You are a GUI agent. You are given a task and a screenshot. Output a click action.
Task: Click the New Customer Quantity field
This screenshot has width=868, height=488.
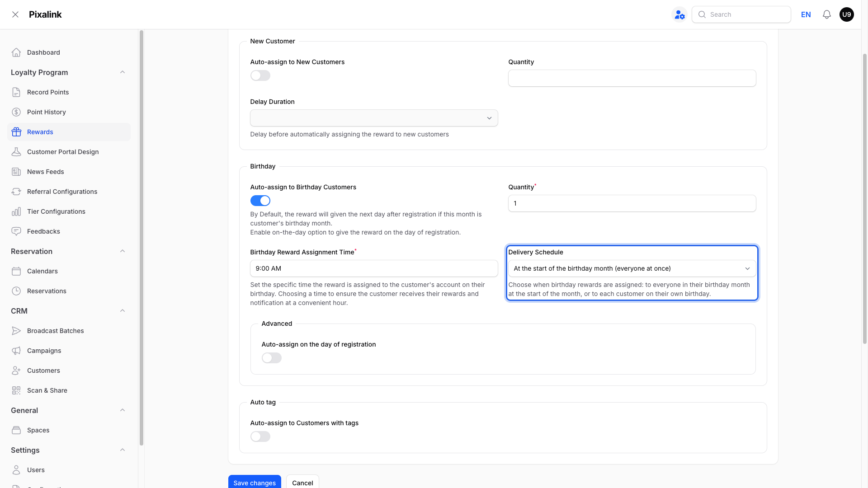(632, 78)
